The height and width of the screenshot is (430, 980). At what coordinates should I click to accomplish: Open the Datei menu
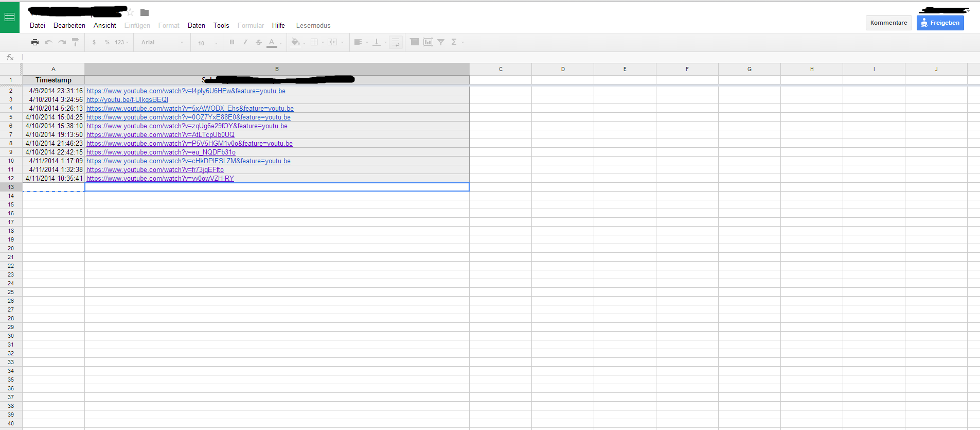point(38,25)
